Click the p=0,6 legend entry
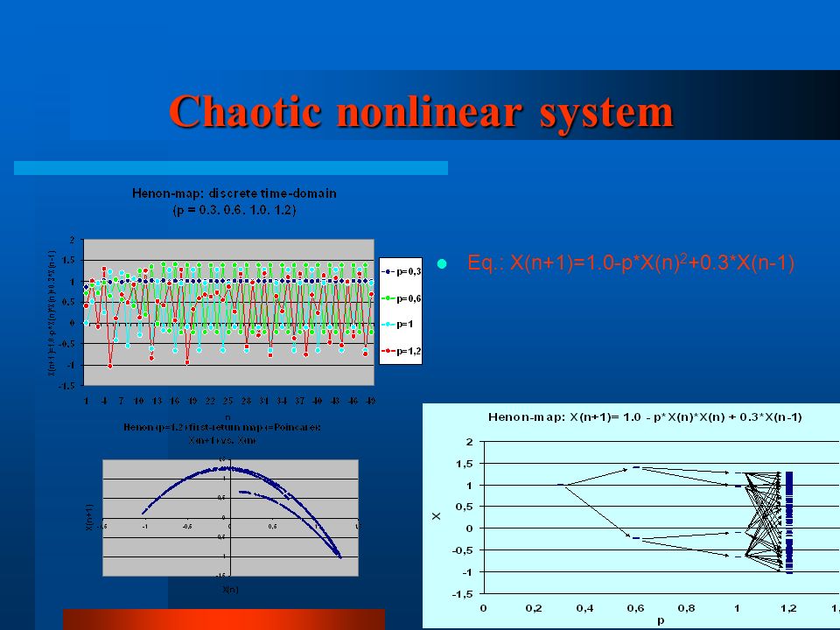Screen dimensions: 840x630 coord(402,298)
